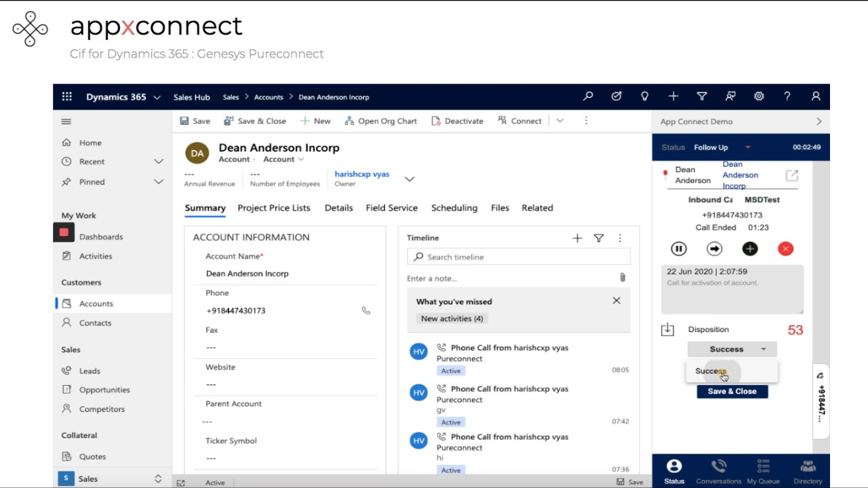868x488 pixels.
Task: End the call with red X button
Action: (x=785, y=249)
